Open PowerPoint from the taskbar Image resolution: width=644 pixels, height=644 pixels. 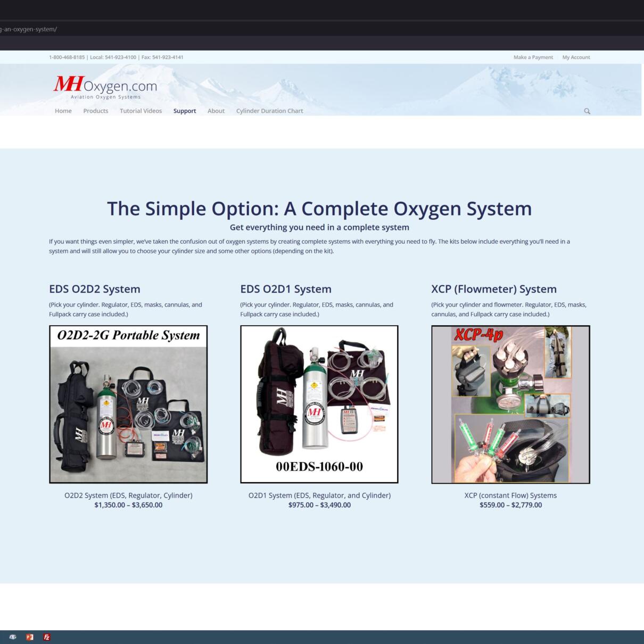[x=30, y=637]
